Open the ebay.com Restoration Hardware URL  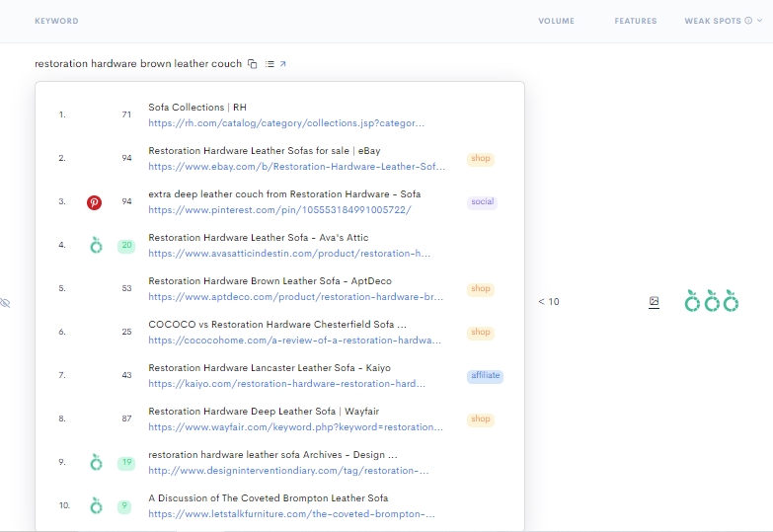click(x=296, y=167)
